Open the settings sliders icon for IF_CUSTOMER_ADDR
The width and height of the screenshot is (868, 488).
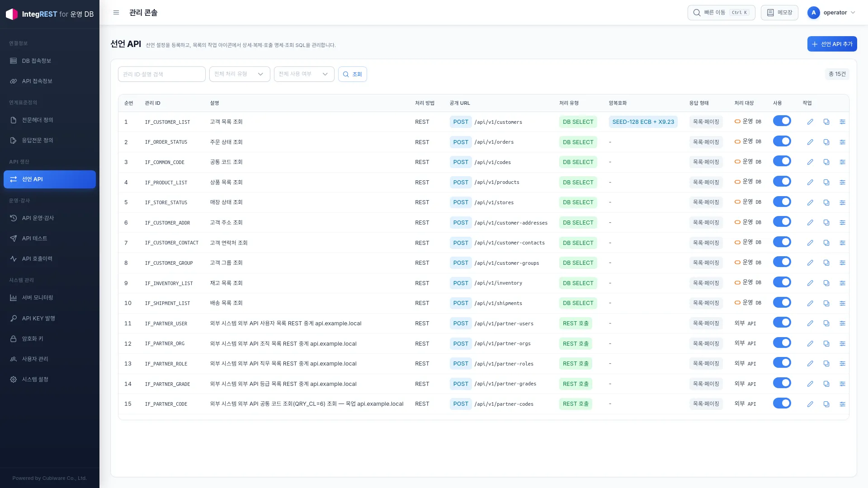(842, 223)
